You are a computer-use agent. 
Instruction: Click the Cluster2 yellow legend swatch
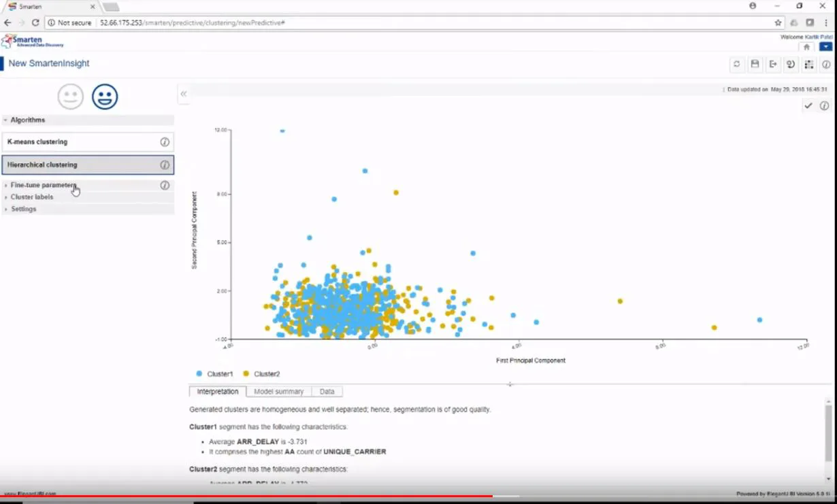(x=246, y=374)
